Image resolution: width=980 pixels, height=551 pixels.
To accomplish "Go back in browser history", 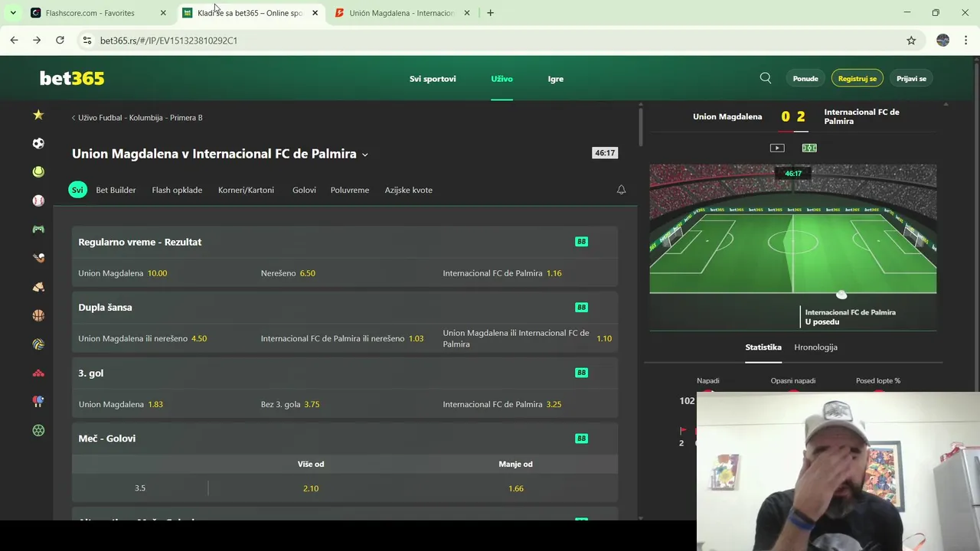I will pyautogui.click(x=14, y=41).
